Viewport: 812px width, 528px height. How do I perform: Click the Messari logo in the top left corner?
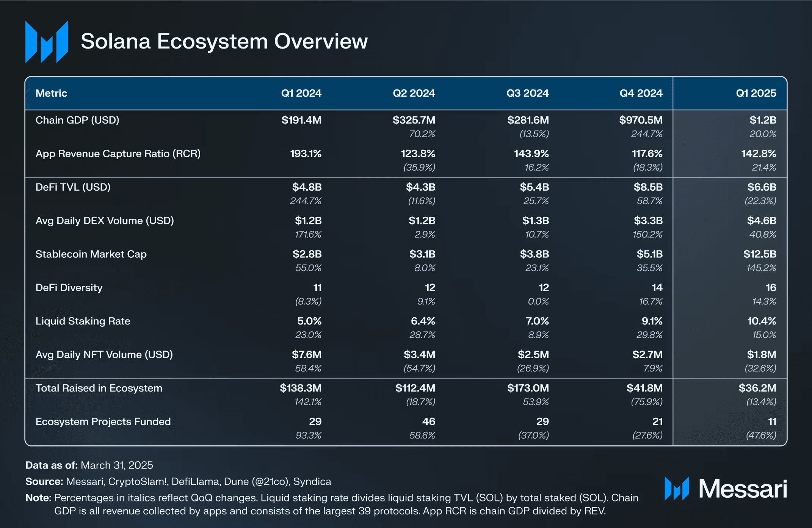click(47, 41)
